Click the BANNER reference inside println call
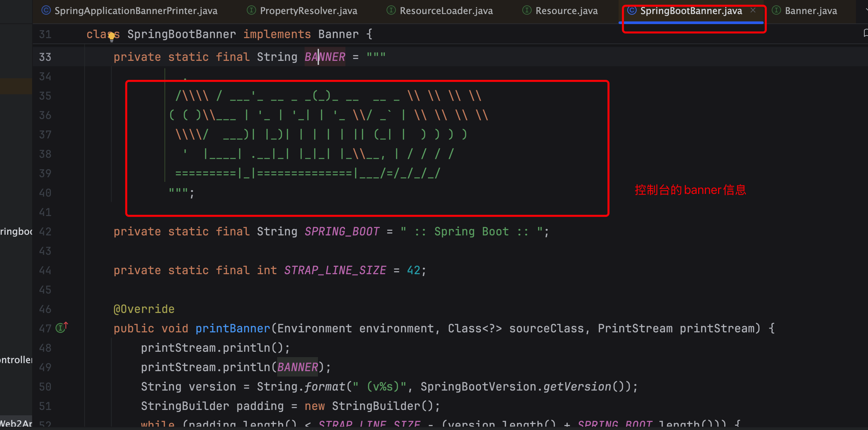Viewport: 868px width, 430px height. point(297,367)
